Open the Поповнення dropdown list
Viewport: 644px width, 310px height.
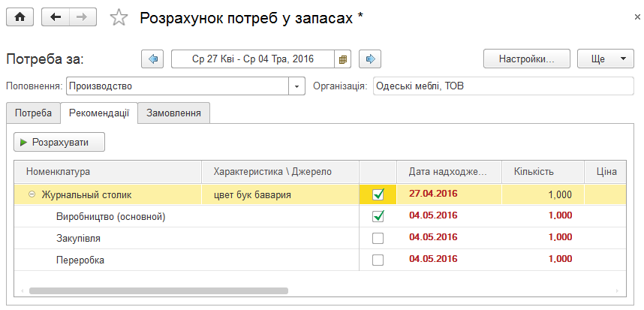tap(297, 86)
